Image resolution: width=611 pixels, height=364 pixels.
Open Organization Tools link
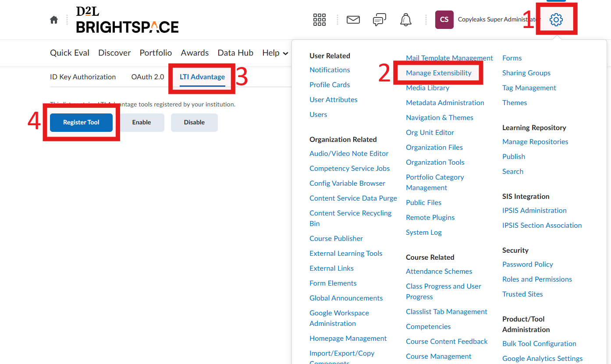[x=435, y=163]
